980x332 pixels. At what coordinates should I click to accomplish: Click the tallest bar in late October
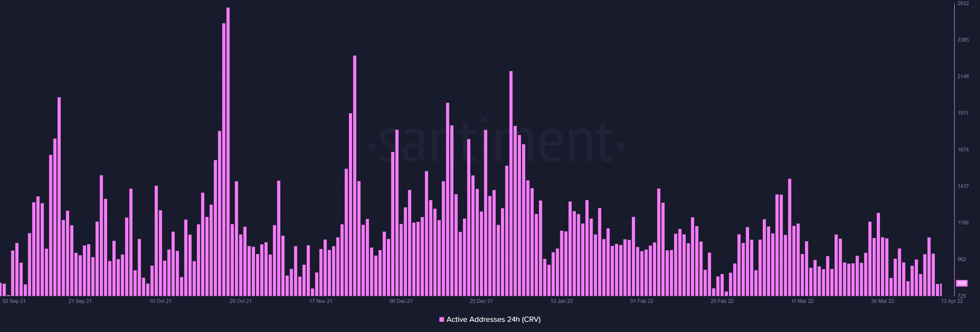[228, 152]
